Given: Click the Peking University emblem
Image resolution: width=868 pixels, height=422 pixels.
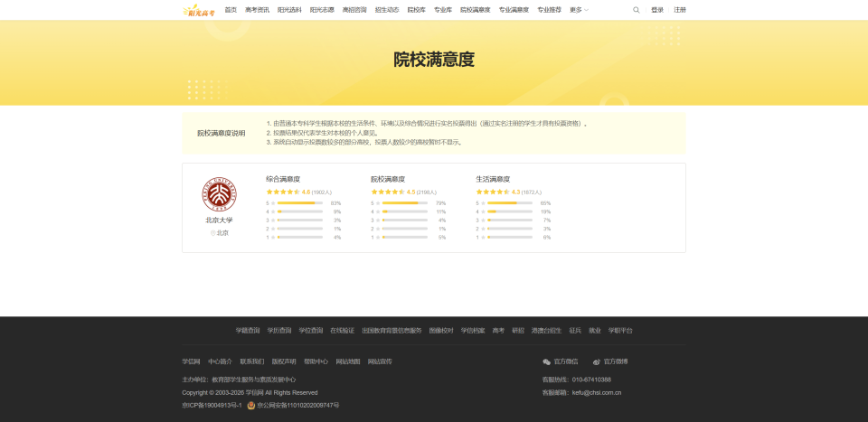Looking at the screenshot, I should [219, 194].
